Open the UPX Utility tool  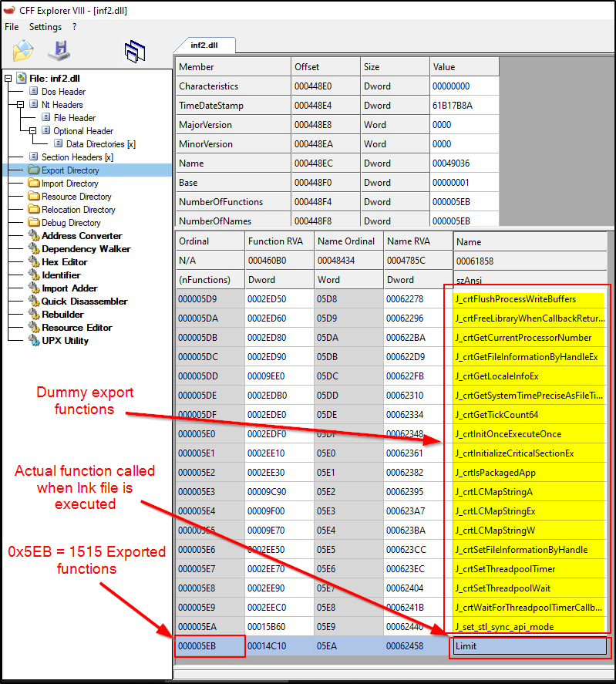click(65, 340)
